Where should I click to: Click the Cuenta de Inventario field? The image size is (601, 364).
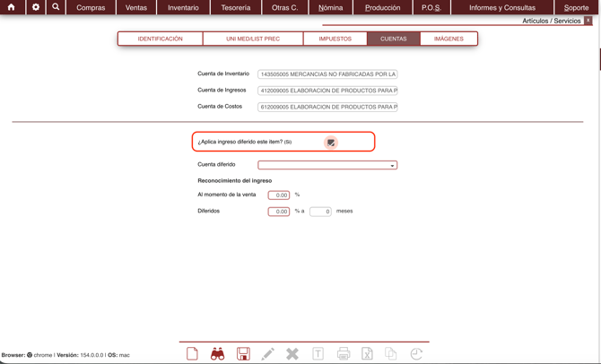click(x=327, y=74)
